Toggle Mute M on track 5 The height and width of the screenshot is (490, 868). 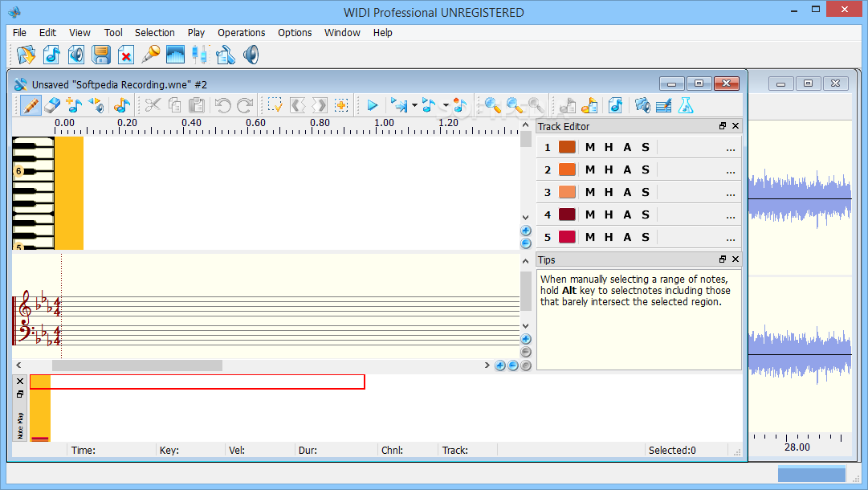pos(590,237)
